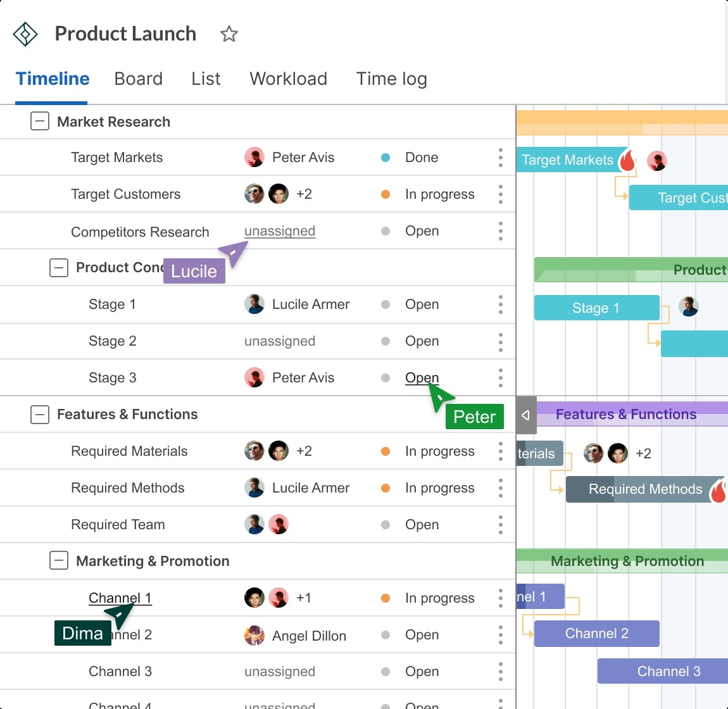
Task: Click the Channel 3 bar in the Gantt chart
Action: point(662,671)
